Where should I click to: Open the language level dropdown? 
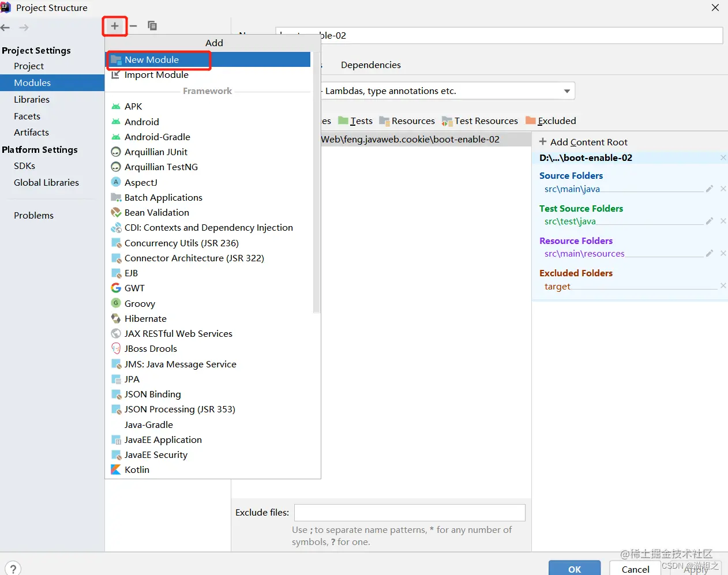567,91
